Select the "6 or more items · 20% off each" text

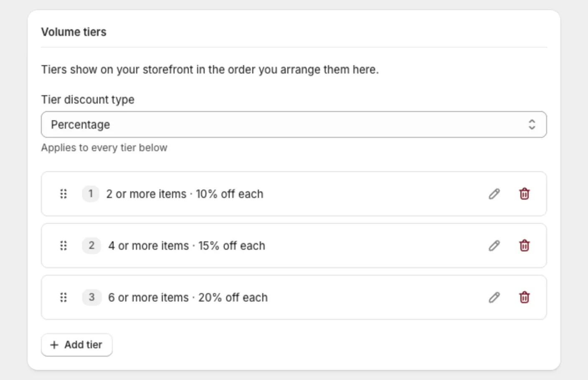188,298
